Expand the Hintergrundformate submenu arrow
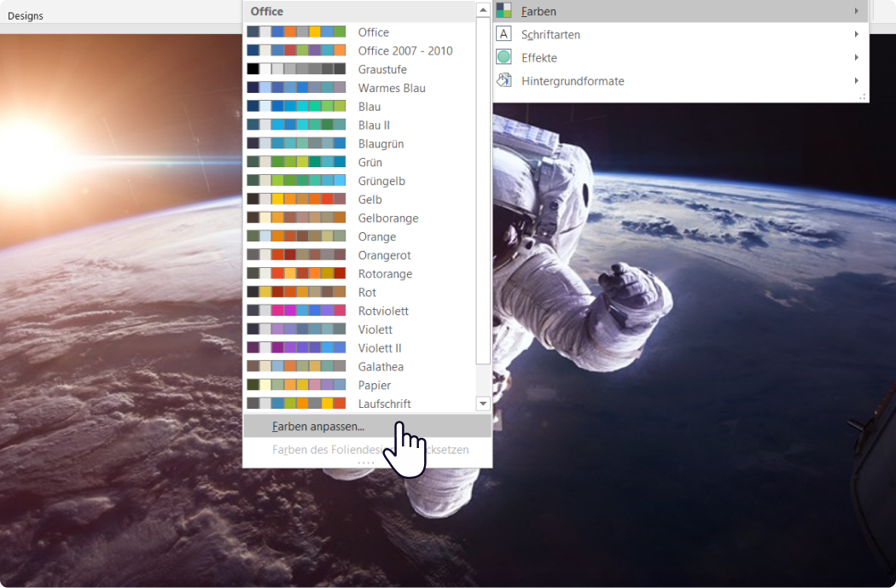This screenshot has height=588, width=896. [x=856, y=80]
